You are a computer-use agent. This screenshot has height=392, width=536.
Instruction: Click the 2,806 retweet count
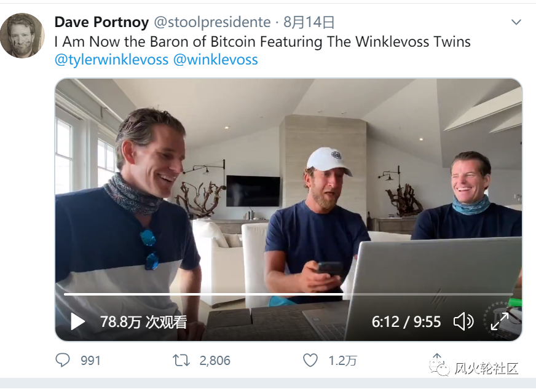point(215,360)
